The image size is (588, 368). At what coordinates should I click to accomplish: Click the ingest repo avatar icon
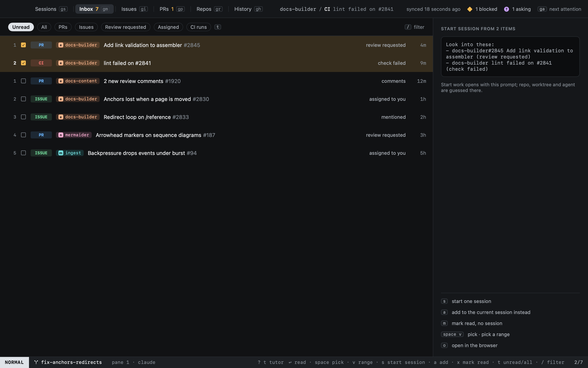[x=61, y=153]
